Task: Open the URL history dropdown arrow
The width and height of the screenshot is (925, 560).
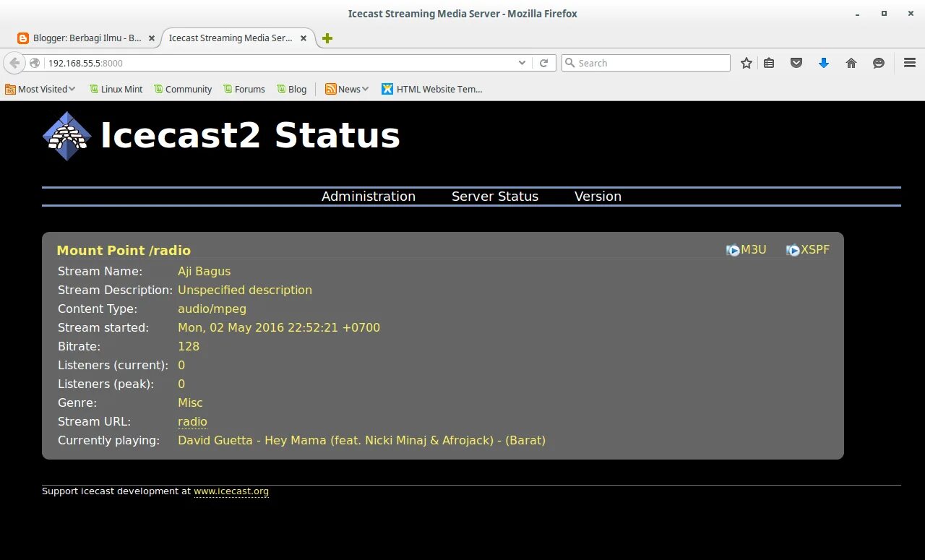Action: point(522,63)
